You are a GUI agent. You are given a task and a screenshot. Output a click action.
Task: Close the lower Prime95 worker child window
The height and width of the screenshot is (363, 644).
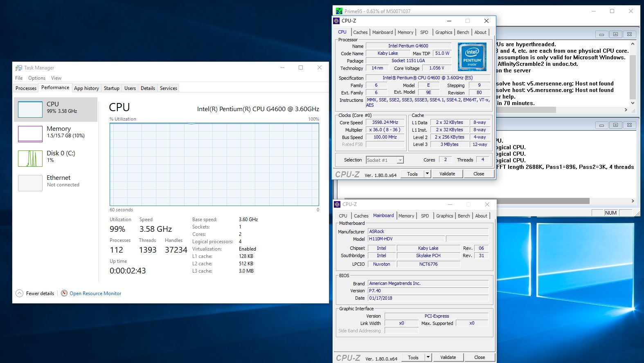tap(629, 125)
